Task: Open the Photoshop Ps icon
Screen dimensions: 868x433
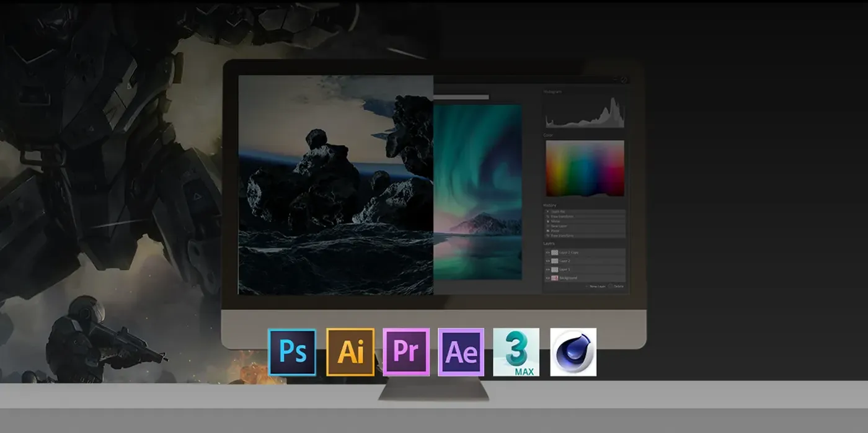Action: 292,352
